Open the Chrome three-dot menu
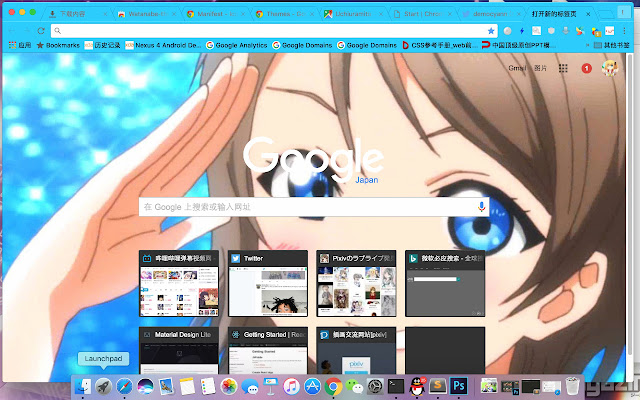This screenshot has height=400, width=640. [624, 31]
